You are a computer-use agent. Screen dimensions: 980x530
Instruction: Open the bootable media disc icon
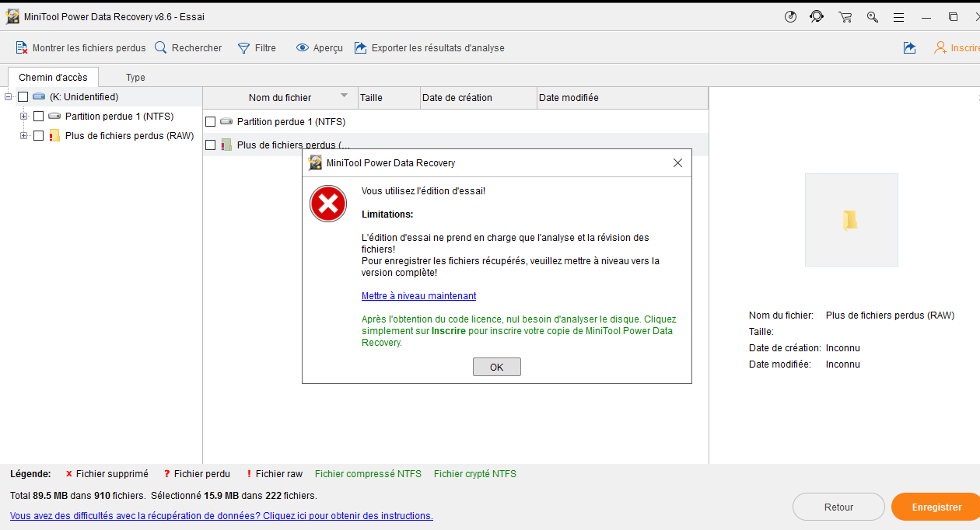click(791, 16)
